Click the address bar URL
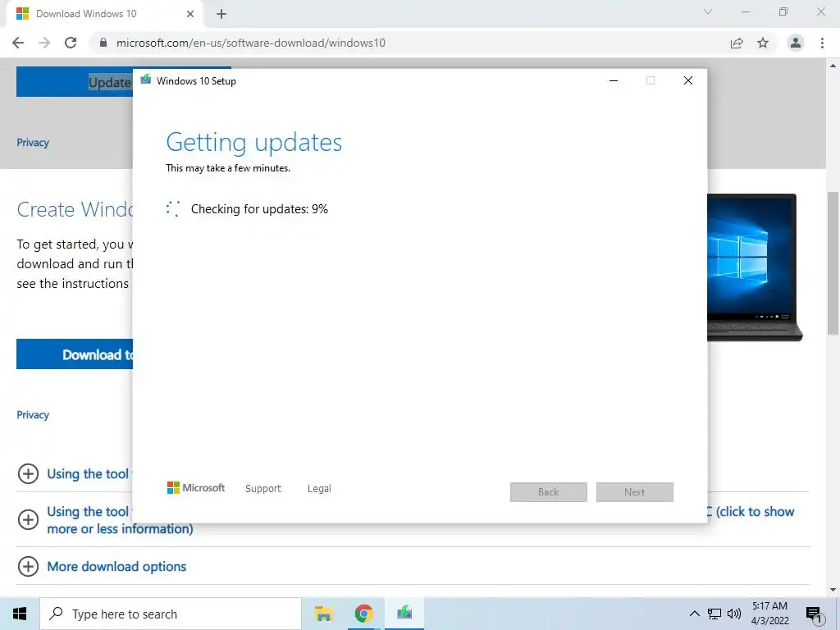 (x=251, y=43)
